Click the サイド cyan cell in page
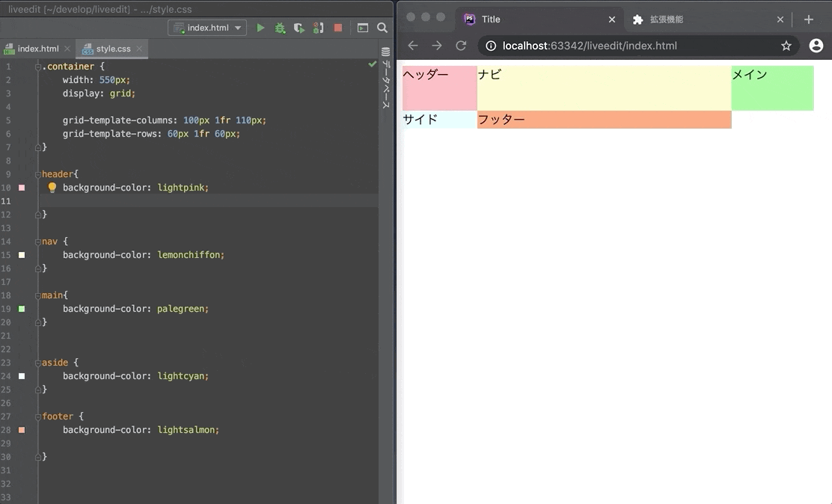 point(439,120)
